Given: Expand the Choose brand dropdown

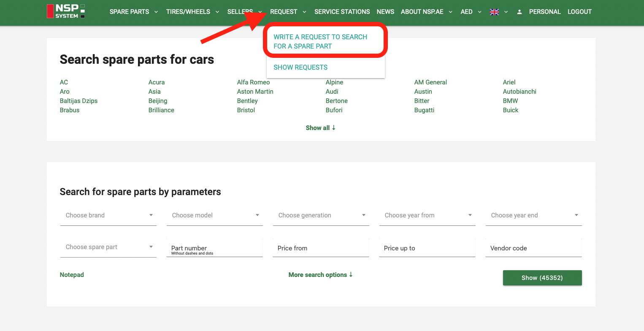Looking at the screenshot, I should (x=108, y=215).
